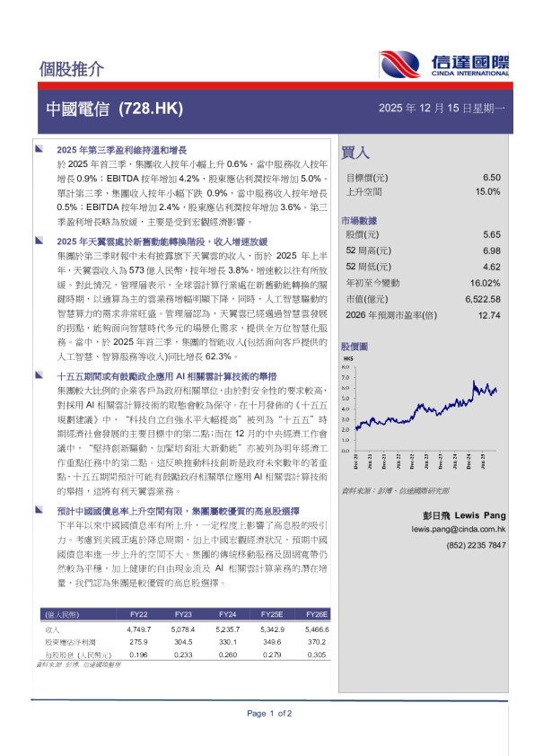Click FY26E net profit value 370.2

coord(317,642)
